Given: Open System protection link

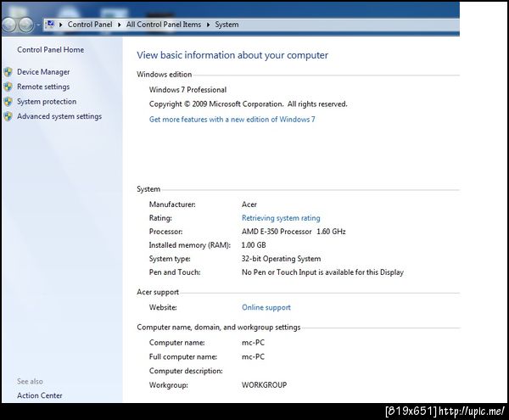Looking at the screenshot, I should point(47,102).
